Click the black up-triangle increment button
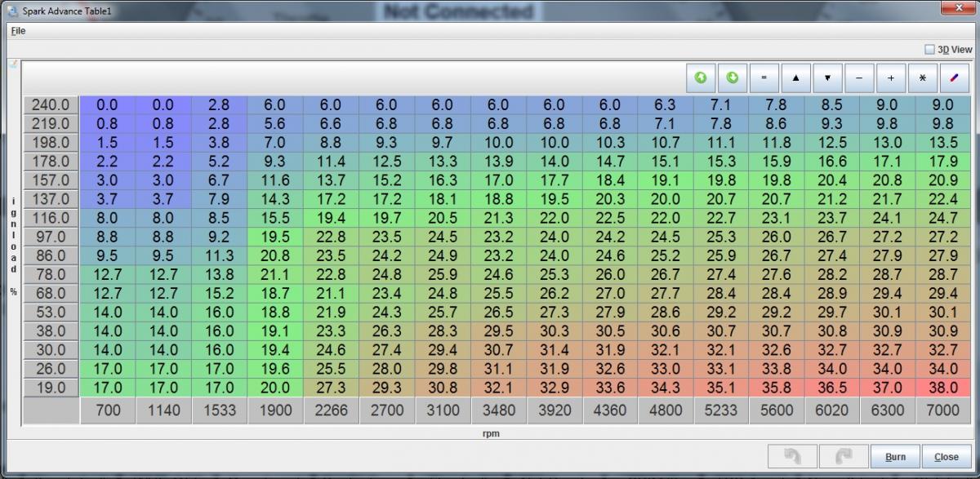The width and height of the screenshot is (980, 479). (795, 78)
